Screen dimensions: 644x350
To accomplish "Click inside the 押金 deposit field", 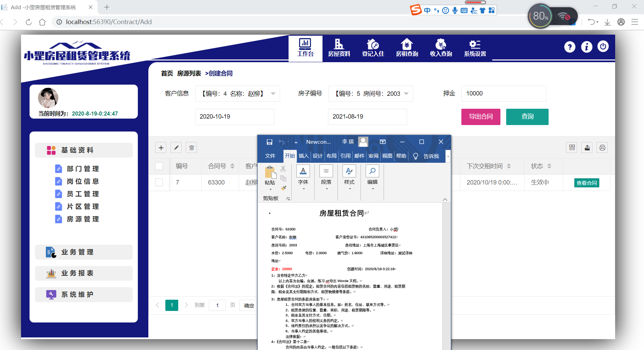I will (x=503, y=93).
